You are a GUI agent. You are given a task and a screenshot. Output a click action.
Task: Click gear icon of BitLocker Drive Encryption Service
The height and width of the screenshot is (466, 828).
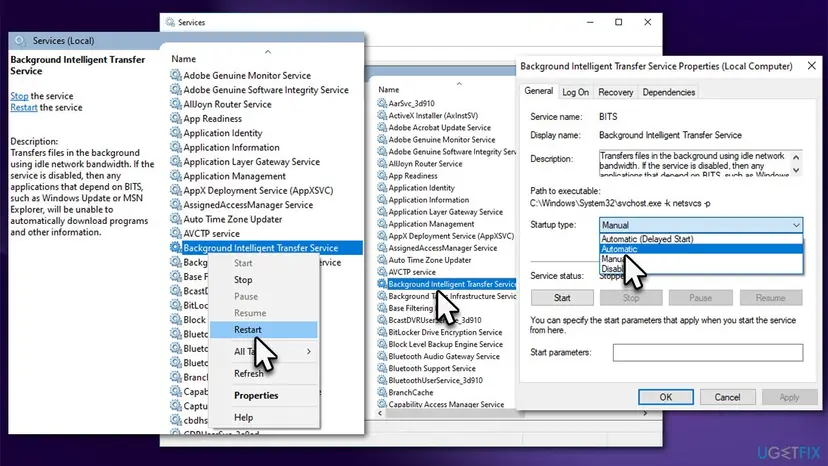382,332
